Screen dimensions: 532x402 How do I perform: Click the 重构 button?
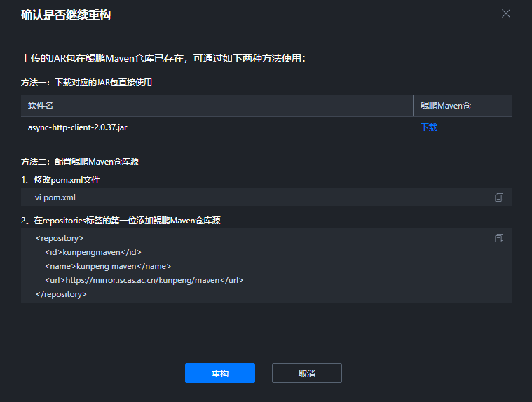pyautogui.click(x=220, y=373)
